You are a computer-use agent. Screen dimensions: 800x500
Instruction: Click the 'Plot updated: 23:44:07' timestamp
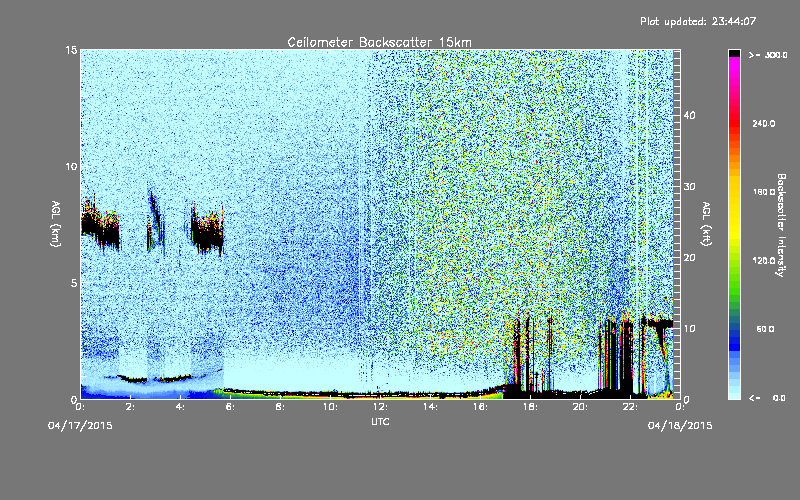coord(698,21)
